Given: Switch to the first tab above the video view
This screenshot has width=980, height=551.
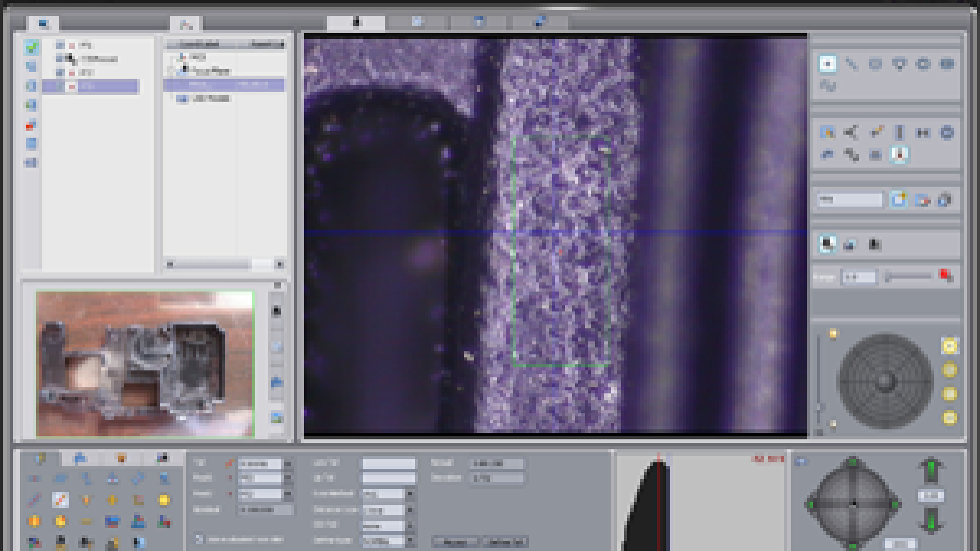Looking at the screenshot, I should coord(356,23).
